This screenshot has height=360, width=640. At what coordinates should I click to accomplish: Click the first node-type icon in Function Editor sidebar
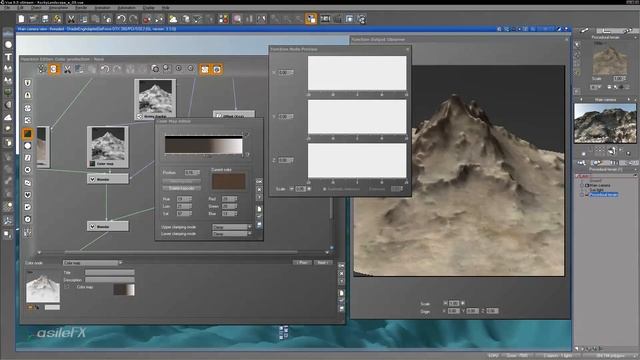coord(27,83)
